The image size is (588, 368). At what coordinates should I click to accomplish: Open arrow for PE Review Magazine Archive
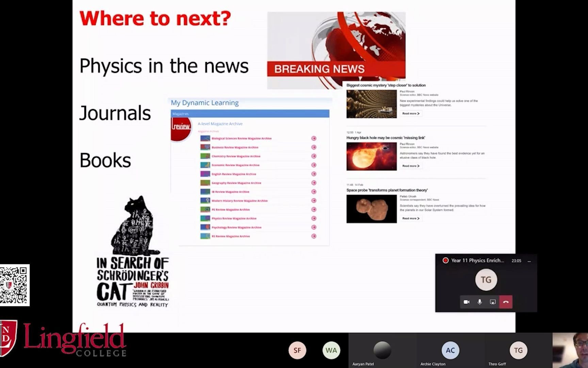pyautogui.click(x=314, y=209)
